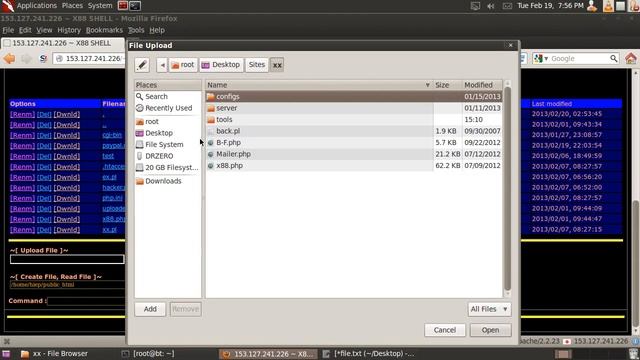Go to the root path button
Screen dimensions: 640x360
(183, 65)
